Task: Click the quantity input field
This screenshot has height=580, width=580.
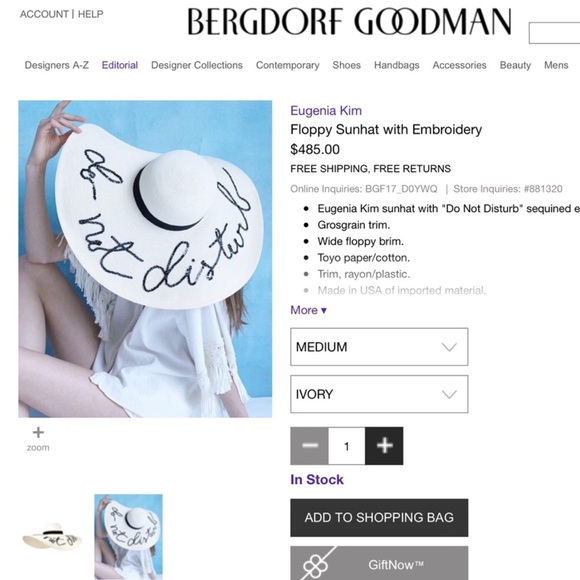Action: click(347, 446)
